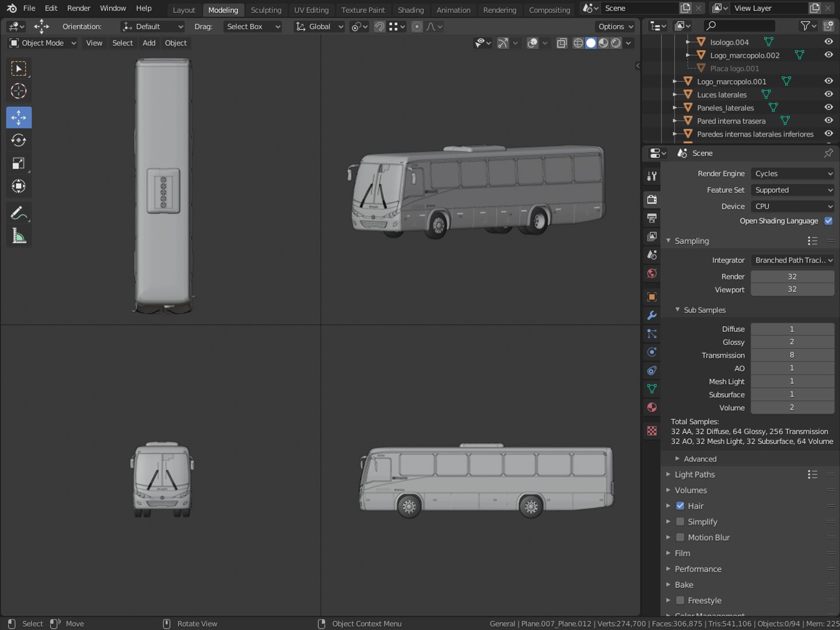
Task: Open Material properties tab
Action: coord(652,407)
